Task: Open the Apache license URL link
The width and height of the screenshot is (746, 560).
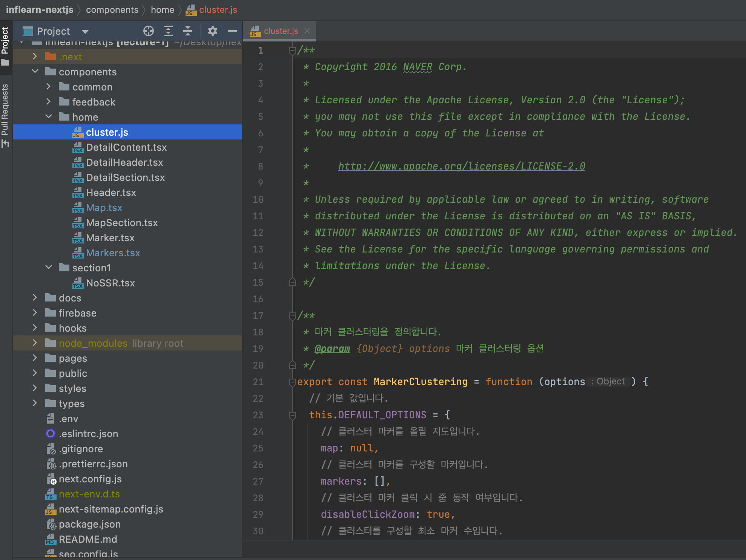Action: point(462,166)
